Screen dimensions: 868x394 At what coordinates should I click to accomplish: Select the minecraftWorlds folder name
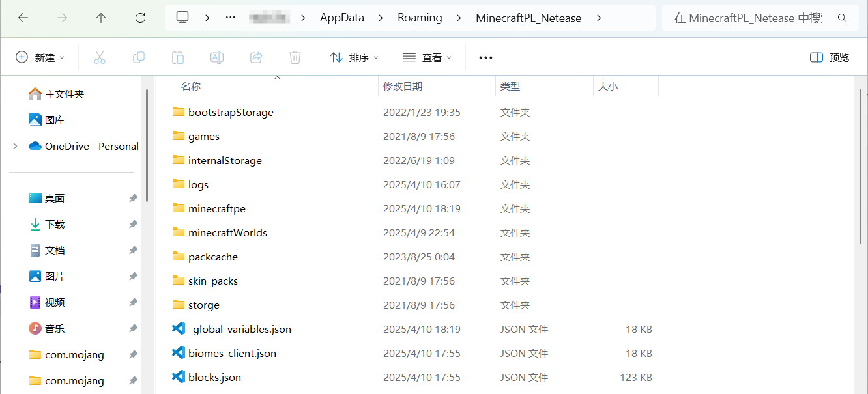[227, 232]
